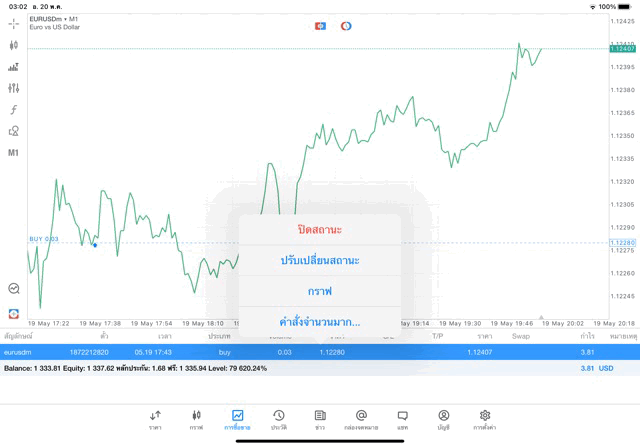Sort positions by กำไร (Profit) column header

click(x=588, y=337)
